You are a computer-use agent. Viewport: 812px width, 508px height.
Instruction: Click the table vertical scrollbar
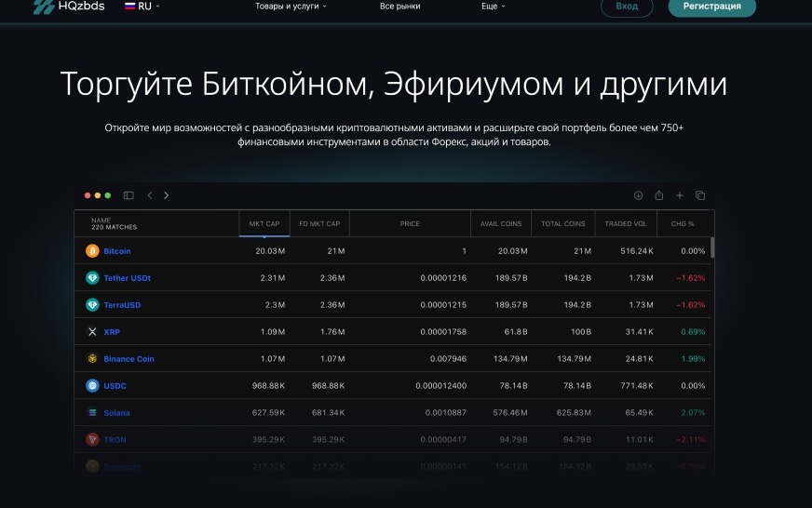(712, 247)
